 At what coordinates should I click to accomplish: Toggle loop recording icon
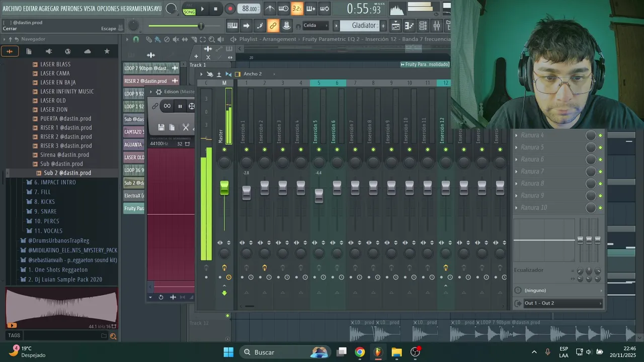click(325, 9)
